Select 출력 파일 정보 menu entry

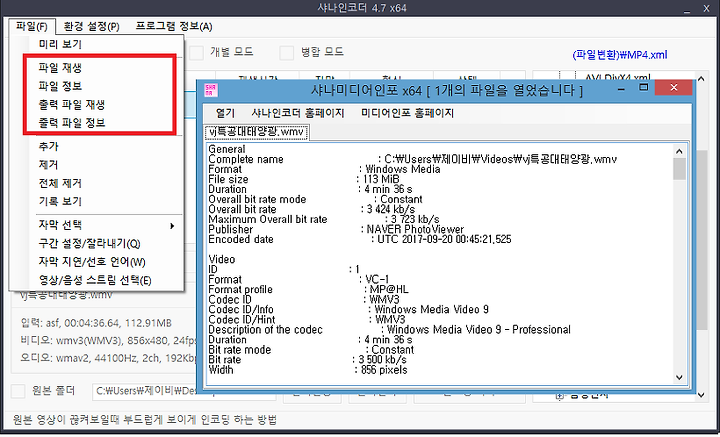tap(72, 123)
